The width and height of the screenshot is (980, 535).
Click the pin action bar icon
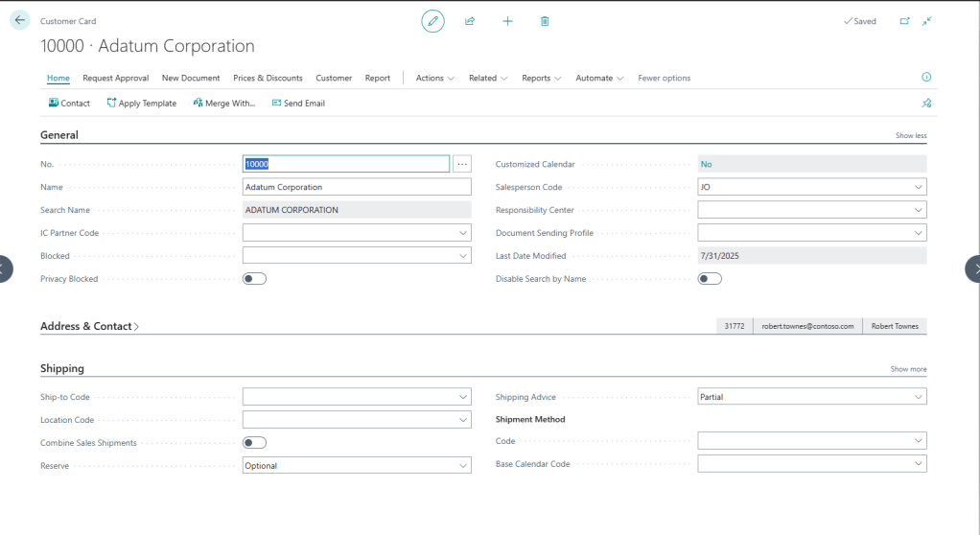pyautogui.click(x=925, y=103)
